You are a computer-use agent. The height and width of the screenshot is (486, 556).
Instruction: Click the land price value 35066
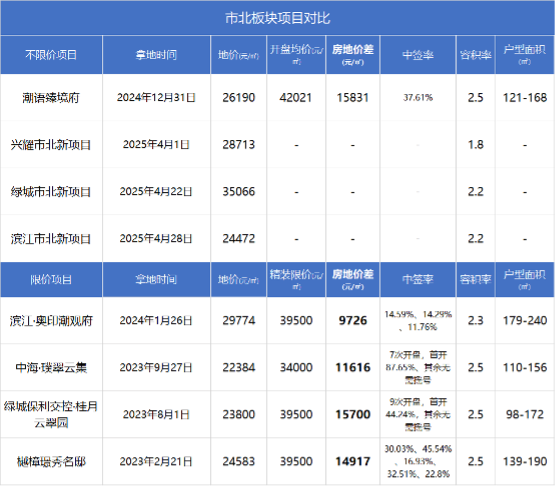pos(239,191)
